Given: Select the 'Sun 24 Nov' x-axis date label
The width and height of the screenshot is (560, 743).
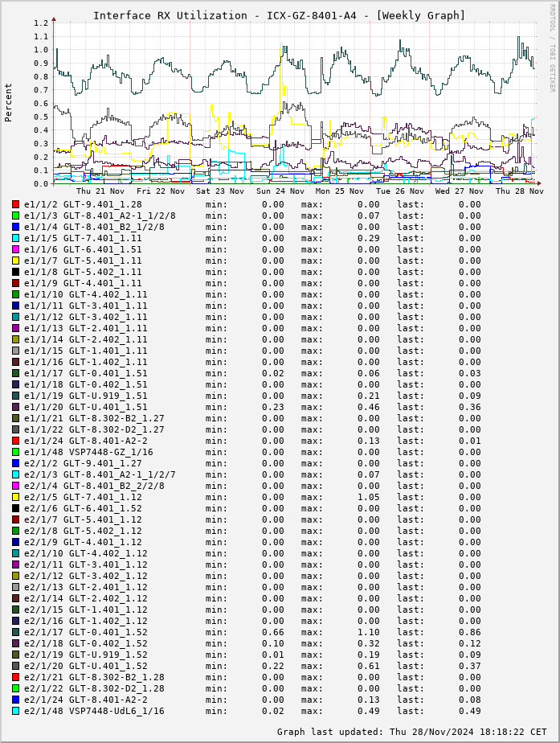Looking at the screenshot, I should (280, 191).
